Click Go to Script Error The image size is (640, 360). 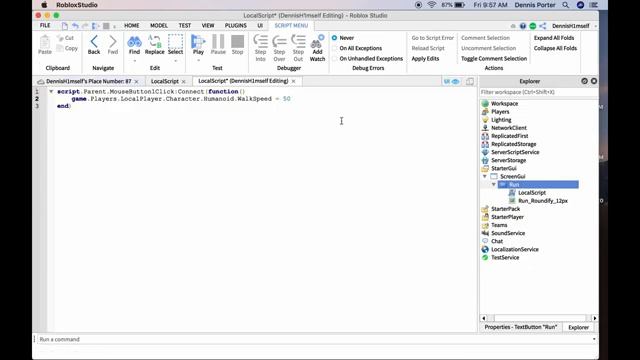tap(432, 38)
